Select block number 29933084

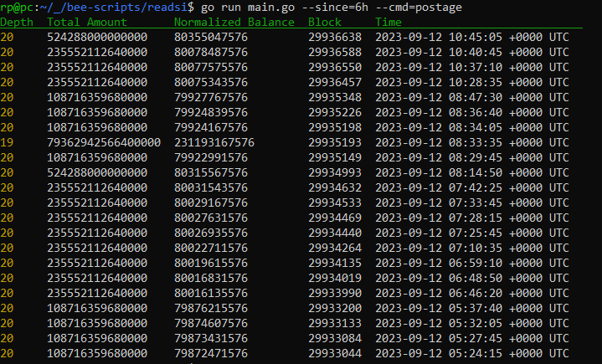pos(335,338)
